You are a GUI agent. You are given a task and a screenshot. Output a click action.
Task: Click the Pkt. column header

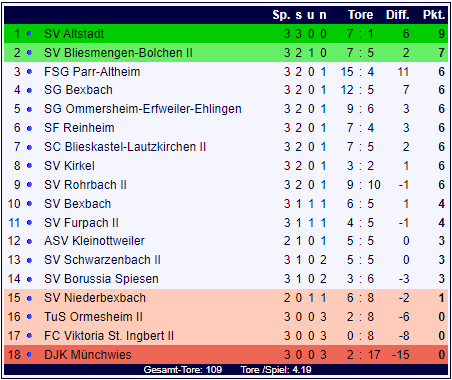[x=434, y=15]
